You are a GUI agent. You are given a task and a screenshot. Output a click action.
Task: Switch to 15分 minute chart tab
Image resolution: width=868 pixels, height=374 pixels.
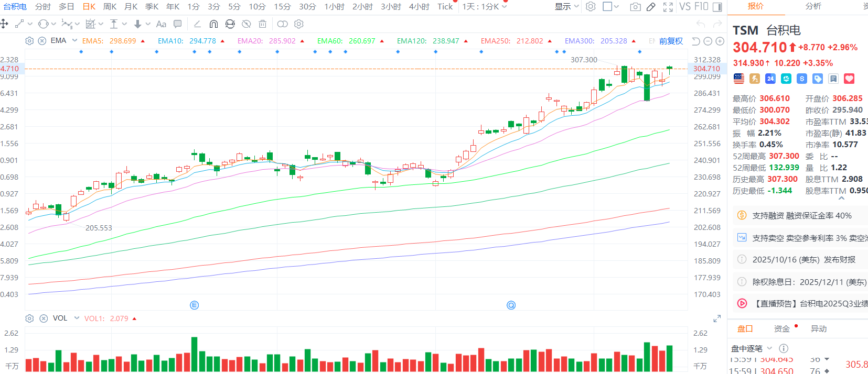(x=282, y=6)
